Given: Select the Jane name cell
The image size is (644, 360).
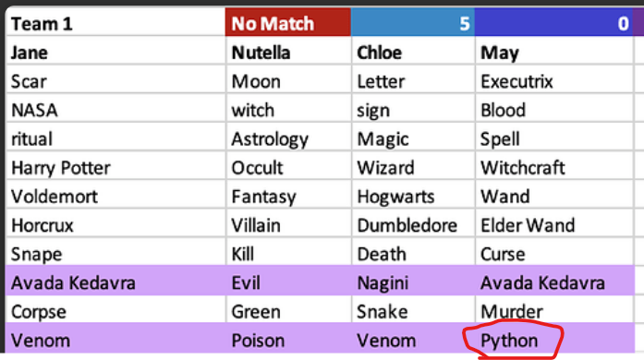Looking at the screenshot, I should [x=115, y=52].
